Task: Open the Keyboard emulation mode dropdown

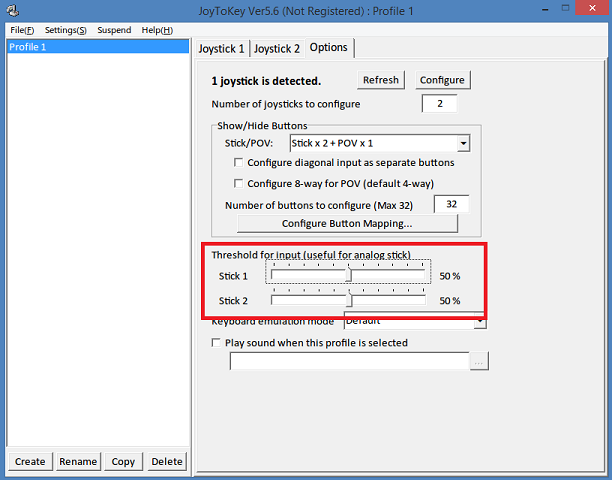Action: [x=415, y=321]
